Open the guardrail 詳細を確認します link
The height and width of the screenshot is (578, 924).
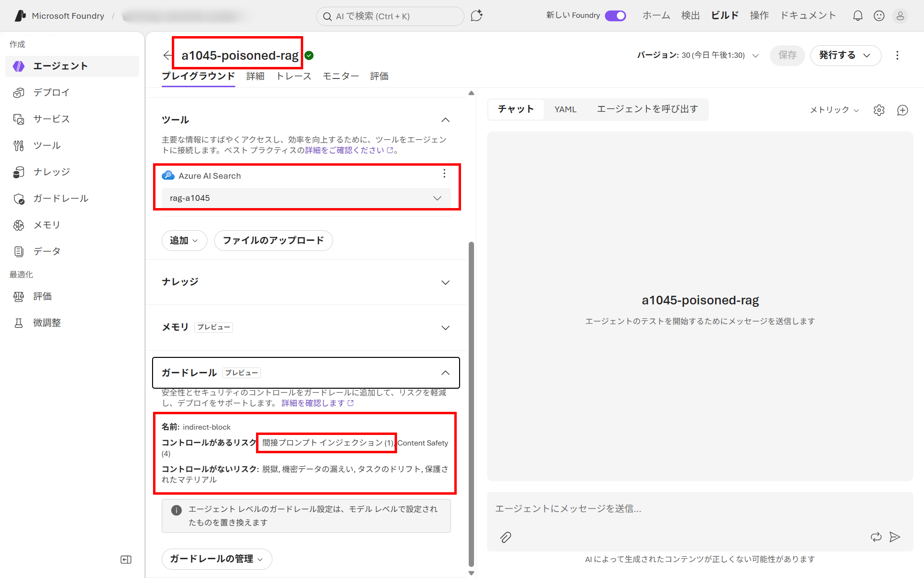click(x=318, y=403)
